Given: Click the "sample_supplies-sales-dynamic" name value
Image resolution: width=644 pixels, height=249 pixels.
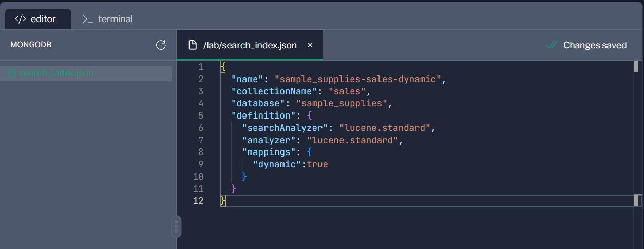Looking at the screenshot, I should [x=358, y=79].
